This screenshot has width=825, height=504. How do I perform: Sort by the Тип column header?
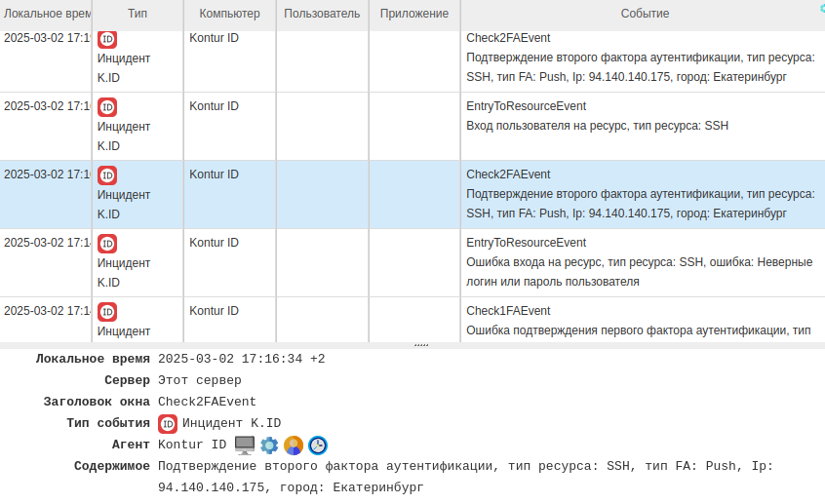[137, 14]
